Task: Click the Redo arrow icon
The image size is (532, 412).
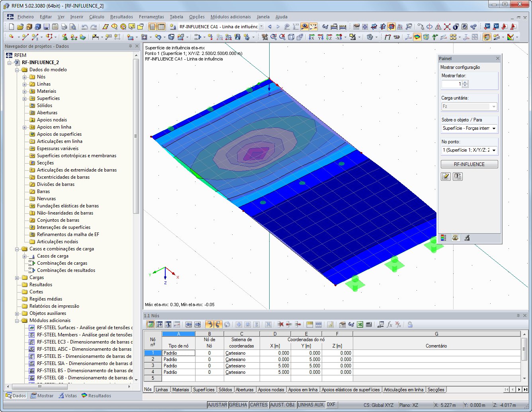Action: [94, 27]
